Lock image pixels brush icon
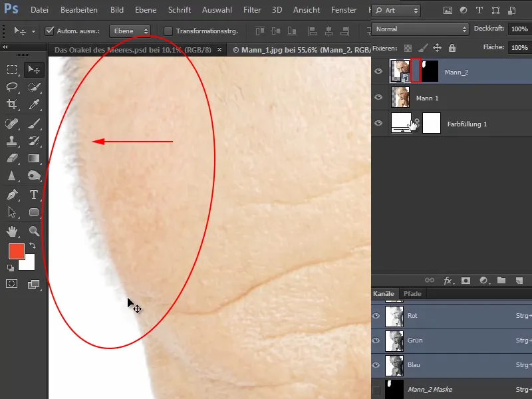Screen dimensions: 532x399 tap(422, 48)
